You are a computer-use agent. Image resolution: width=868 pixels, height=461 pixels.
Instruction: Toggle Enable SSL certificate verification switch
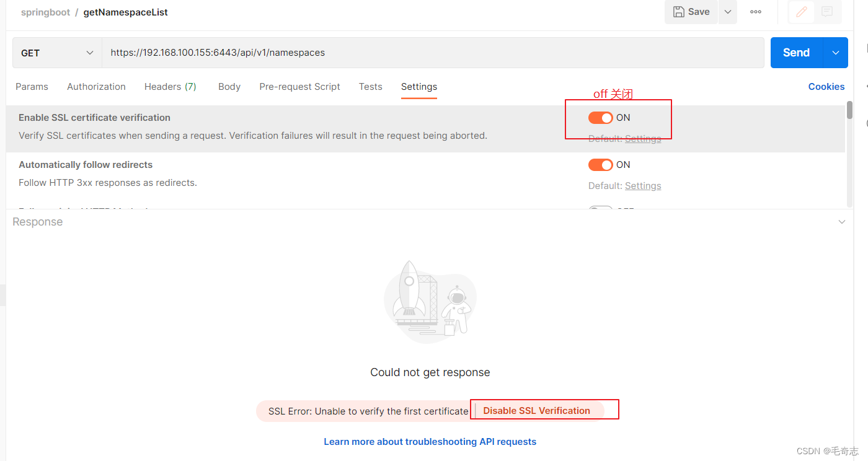600,118
